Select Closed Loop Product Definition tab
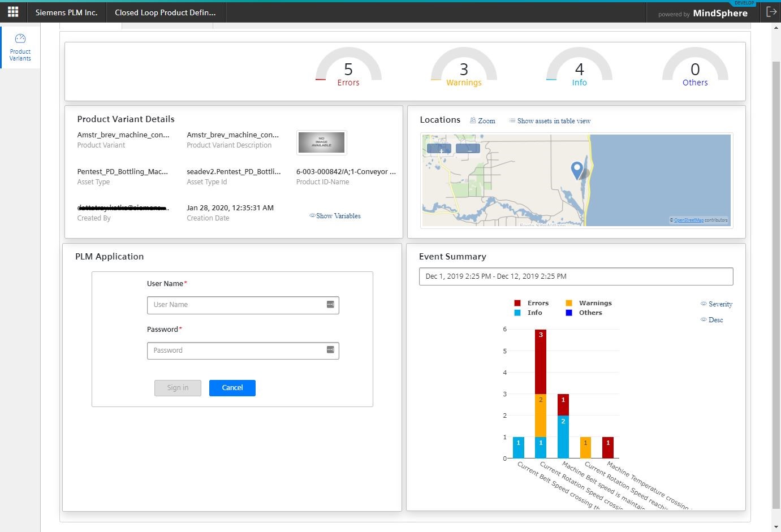Screen dimensions: 781x532 165,12
